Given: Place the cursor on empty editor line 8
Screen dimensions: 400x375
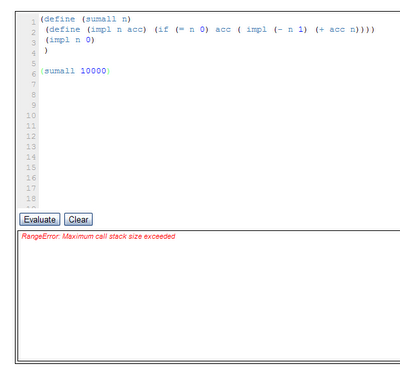Looking at the screenshot, I should (220, 95).
